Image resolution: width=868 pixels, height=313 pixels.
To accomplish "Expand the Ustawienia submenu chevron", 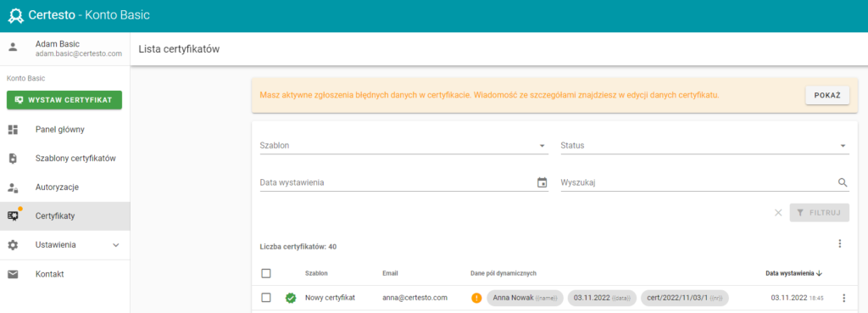I will click(x=115, y=245).
